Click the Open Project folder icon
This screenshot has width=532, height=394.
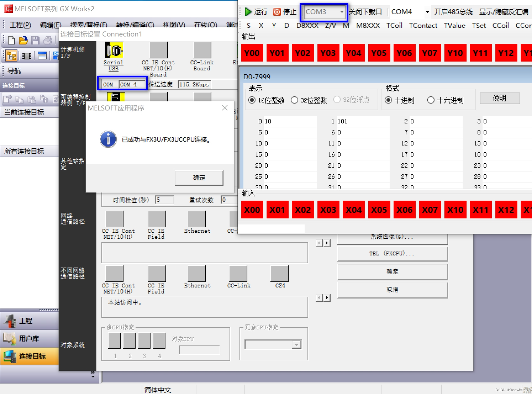23,40
